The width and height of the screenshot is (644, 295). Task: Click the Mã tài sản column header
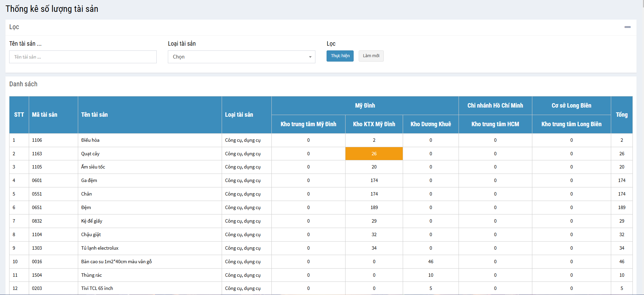pyautogui.click(x=45, y=115)
